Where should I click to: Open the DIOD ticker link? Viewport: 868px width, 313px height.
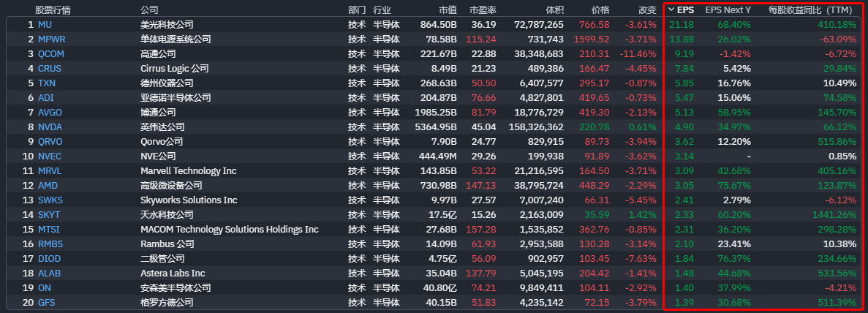click(x=49, y=258)
